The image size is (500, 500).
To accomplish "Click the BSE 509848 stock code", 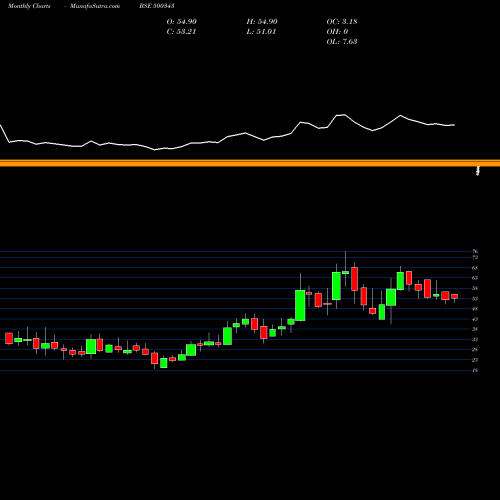I will pyautogui.click(x=157, y=6).
